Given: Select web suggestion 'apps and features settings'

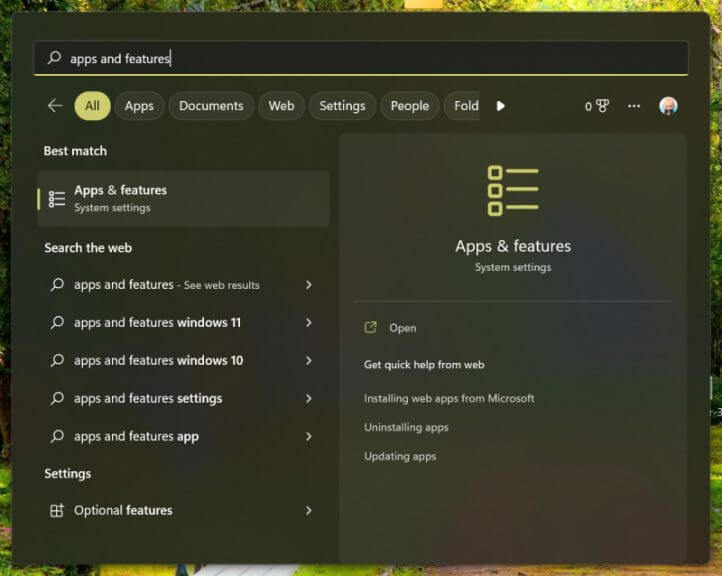Looking at the screenshot, I should (183, 398).
